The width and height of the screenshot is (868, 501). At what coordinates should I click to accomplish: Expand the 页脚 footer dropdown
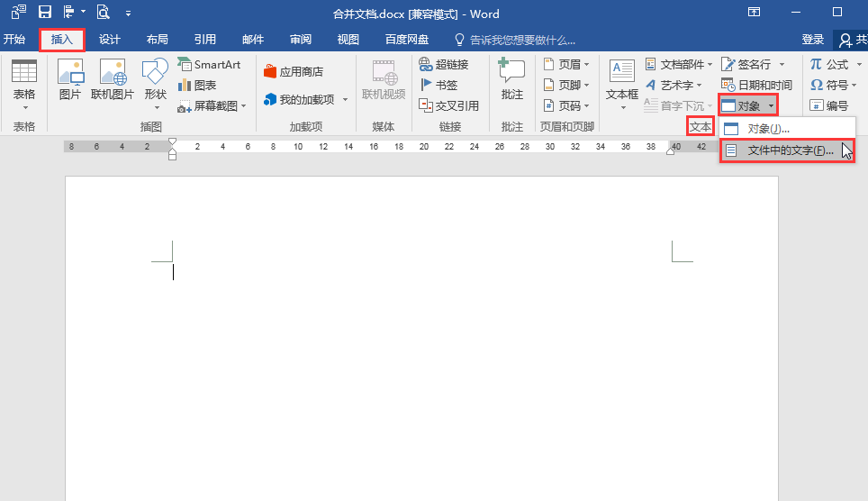[x=587, y=86]
